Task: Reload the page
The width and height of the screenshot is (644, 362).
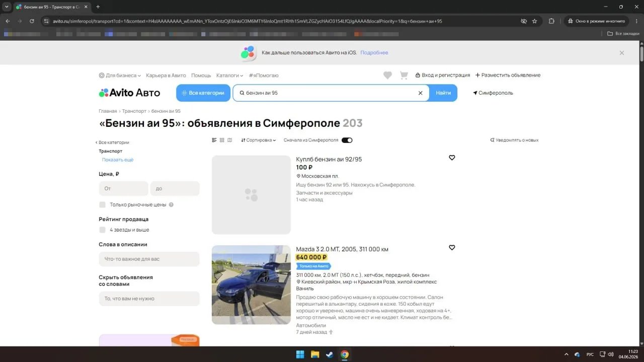Action: coord(32,21)
